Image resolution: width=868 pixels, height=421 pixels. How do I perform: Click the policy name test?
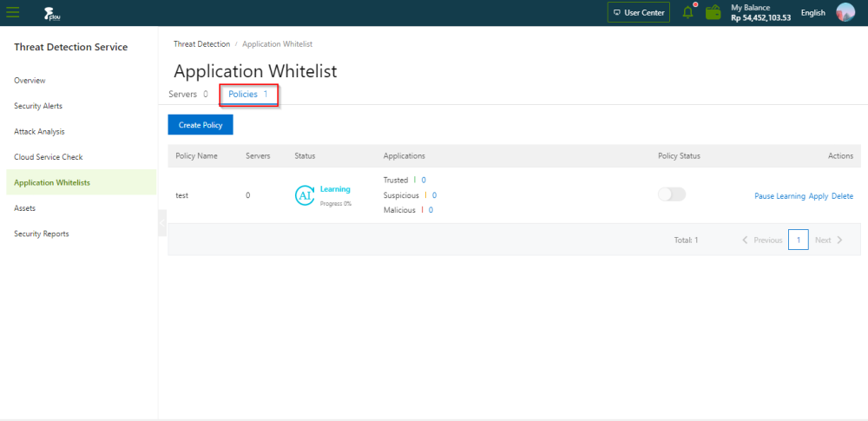[x=181, y=195]
